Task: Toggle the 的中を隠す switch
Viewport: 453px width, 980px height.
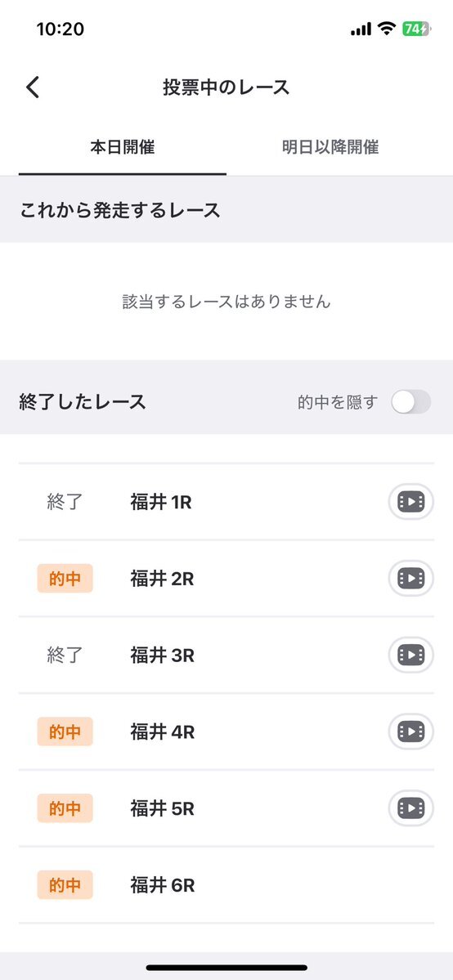Action: (x=411, y=402)
